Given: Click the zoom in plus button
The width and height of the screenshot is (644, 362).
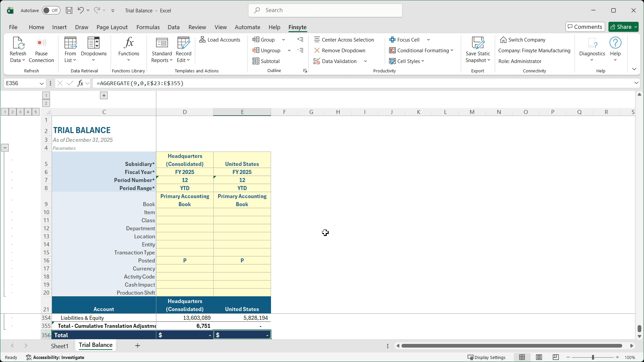Looking at the screenshot, I should pos(617,357).
